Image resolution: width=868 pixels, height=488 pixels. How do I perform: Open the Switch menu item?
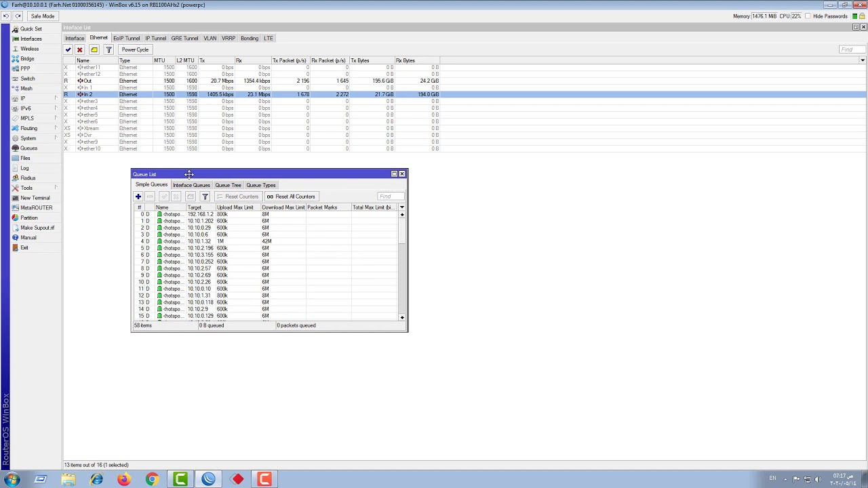[27, 79]
